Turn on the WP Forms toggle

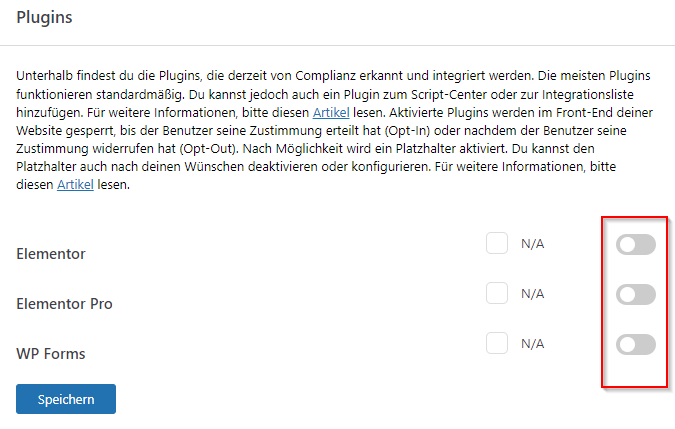[x=636, y=344]
